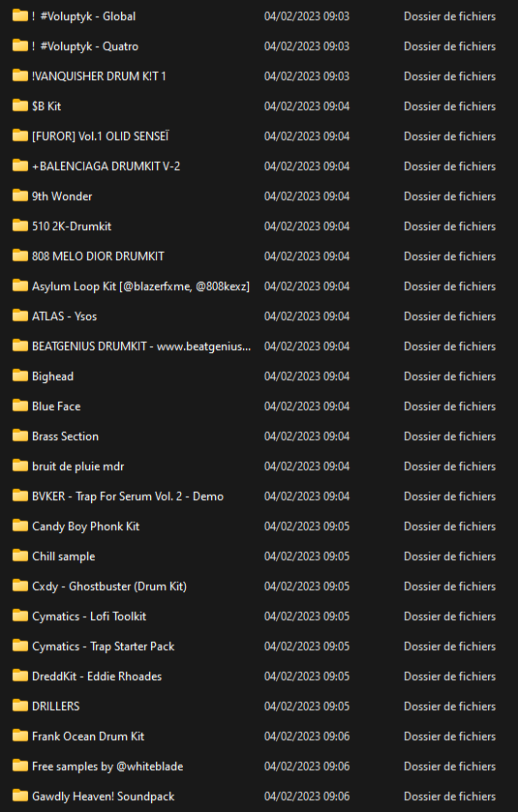Select 'Free samples by @whiteblade' name
518x812 pixels.
pos(107,767)
